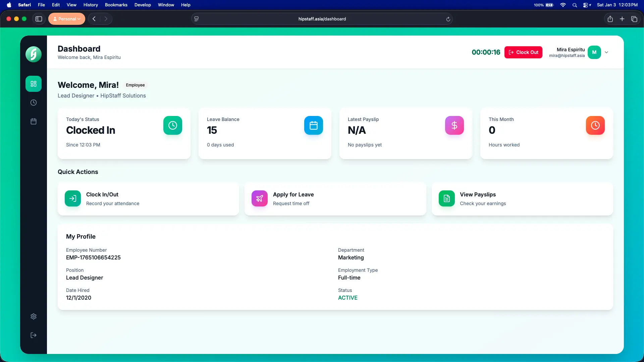Click the menu bar date and time

(617, 5)
